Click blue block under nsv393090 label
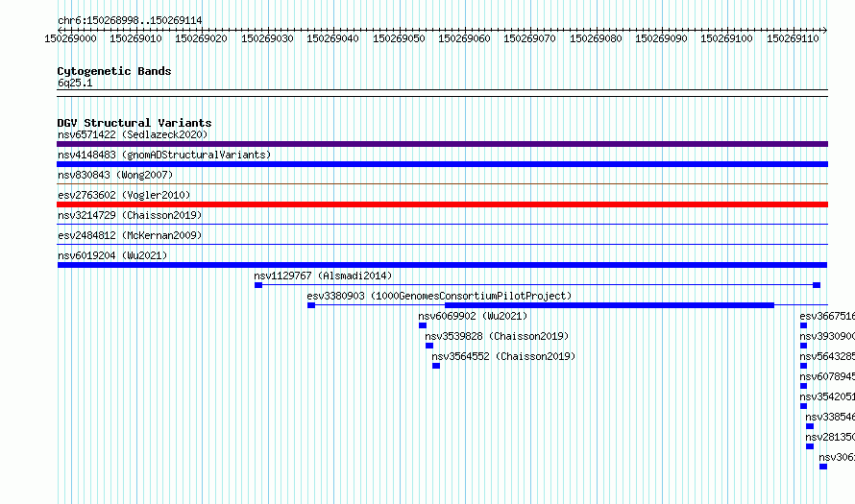Screen dimensions: 855x504 tap(803, 346)
